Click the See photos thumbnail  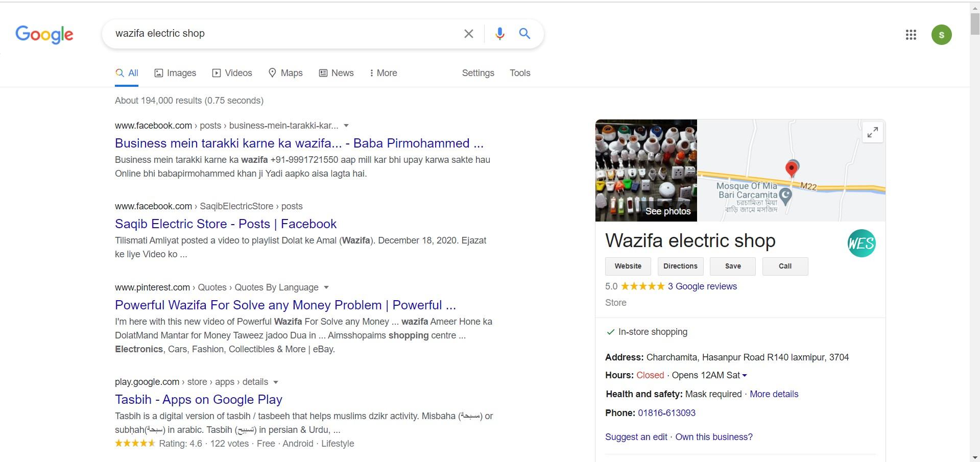[x=646, y=171]
